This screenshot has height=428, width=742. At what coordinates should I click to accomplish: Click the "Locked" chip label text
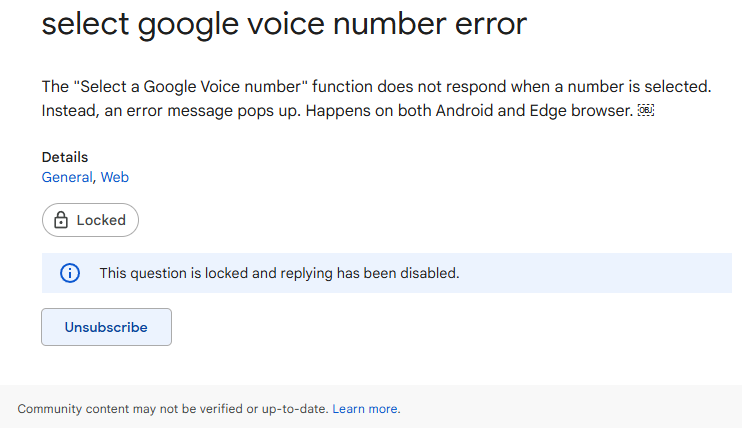click(x=101, y=220)
